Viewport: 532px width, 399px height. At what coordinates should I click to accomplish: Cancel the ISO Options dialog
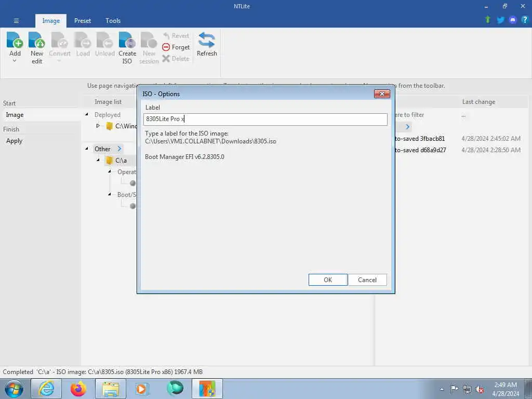[367, 280]
